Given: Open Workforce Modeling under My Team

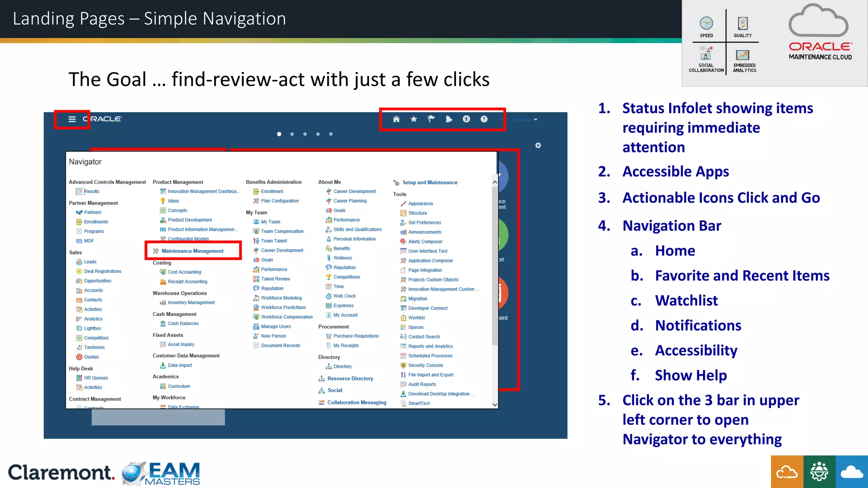Looking at the screenshot, I should (x=281, y=298).
